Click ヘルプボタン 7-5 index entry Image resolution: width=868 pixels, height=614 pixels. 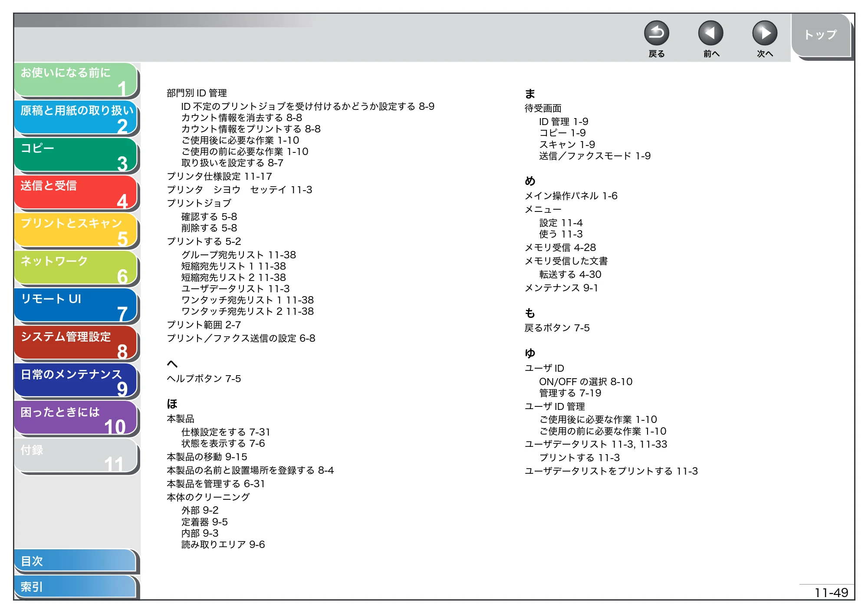pos(204,379)
